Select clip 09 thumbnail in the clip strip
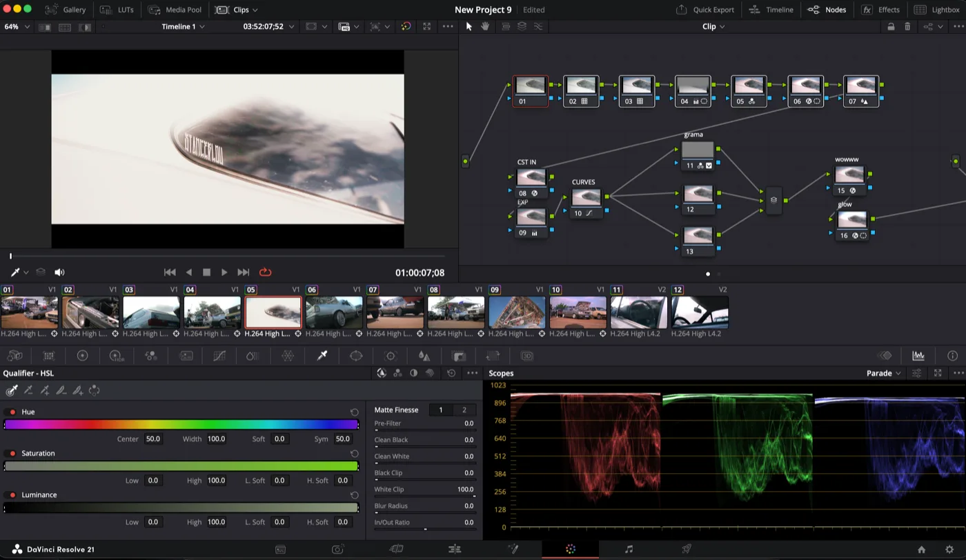 click(517, 312)
